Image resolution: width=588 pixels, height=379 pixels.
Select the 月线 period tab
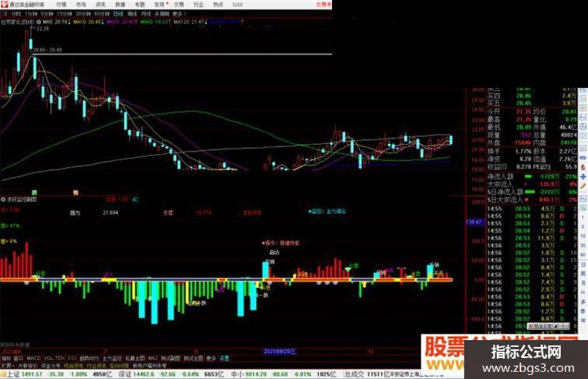pos(146,14)
